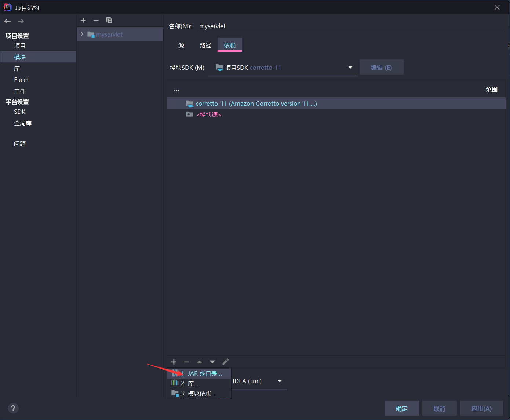This screenshot has height=420, width=510.
Task: Open the 全局库 settings page
Action: tap(23, 123)
